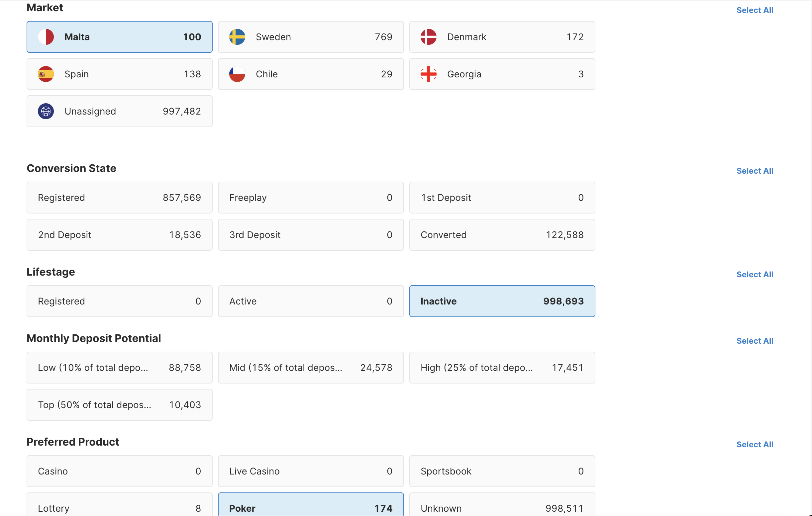Select the Active lifestage tile
The width and height of the screenshot is (812, 516).
(x=311, y=301)
